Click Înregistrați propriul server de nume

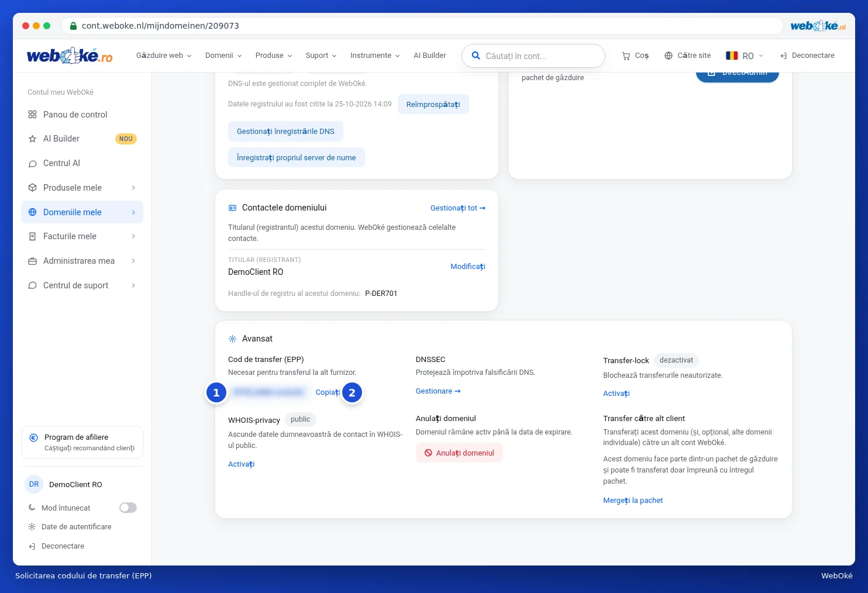pos(297,157)
